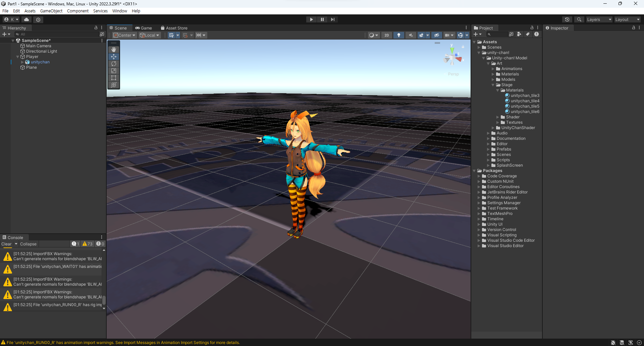Toggle Gizmos visibility button
This screenshot has width=644, height=346.
[461, 35]
